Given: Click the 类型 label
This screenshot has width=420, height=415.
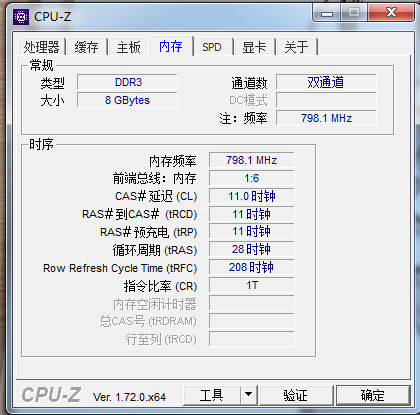Looking at the screenshot, I should pos(52,83).
